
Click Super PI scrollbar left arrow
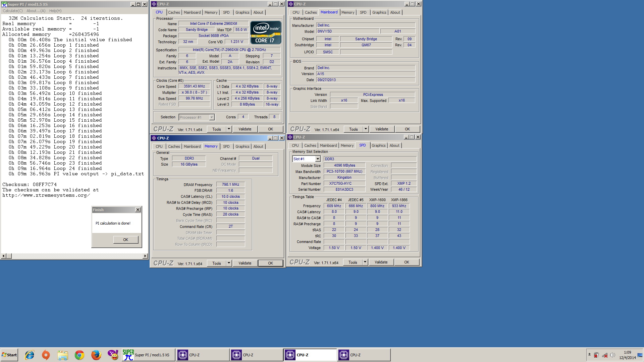click(x=4, y=256)
